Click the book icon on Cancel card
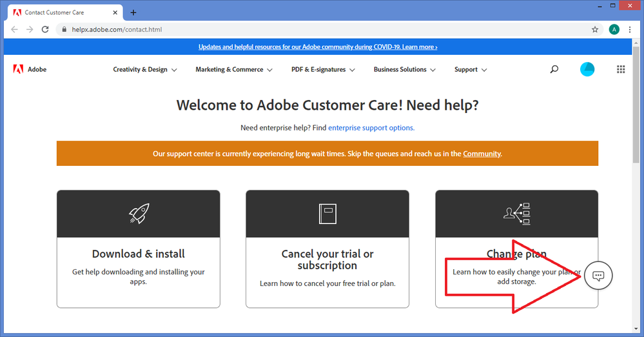This screenshot has width=644, height=337. 327,214
